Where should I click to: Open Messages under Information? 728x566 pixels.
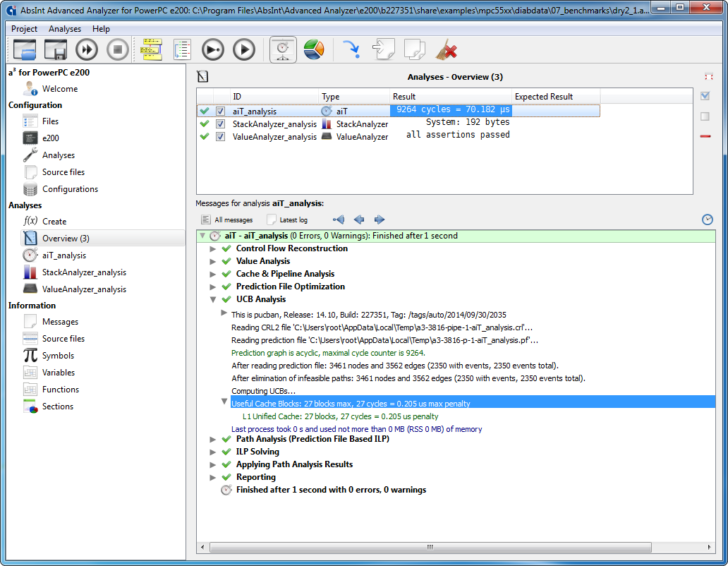[x=60, y=322]
